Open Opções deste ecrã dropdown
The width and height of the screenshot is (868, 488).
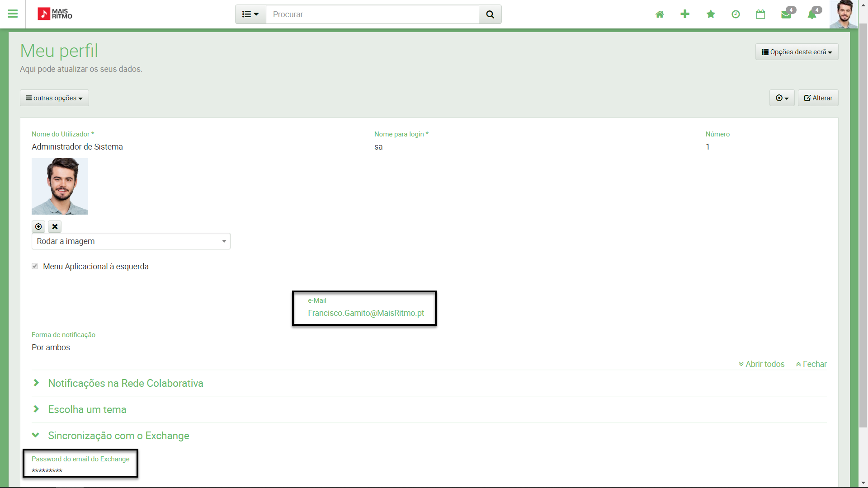[797, 52]
